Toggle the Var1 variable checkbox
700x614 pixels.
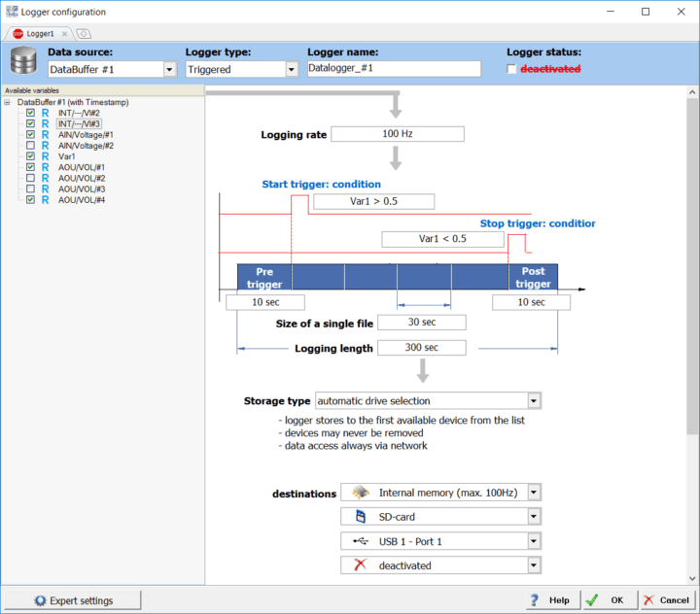pyautogui.click(x=30, y=156)
